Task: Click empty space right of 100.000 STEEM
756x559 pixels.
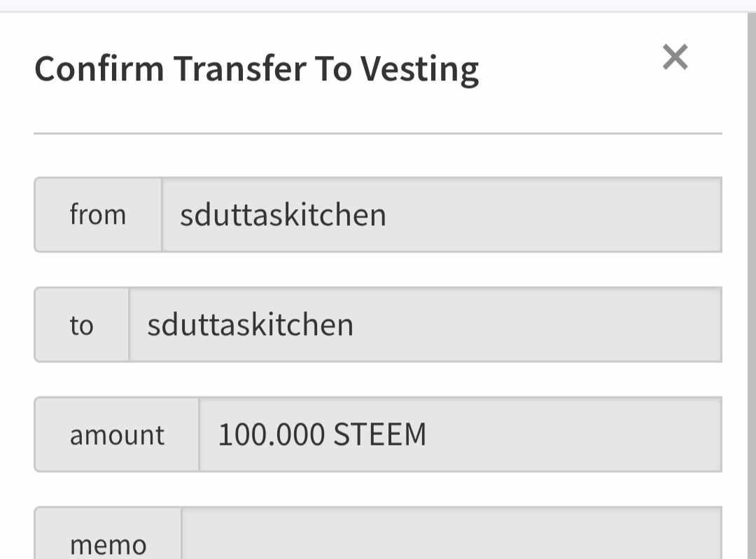Action: pyautogui.click(x=574, y=434)
